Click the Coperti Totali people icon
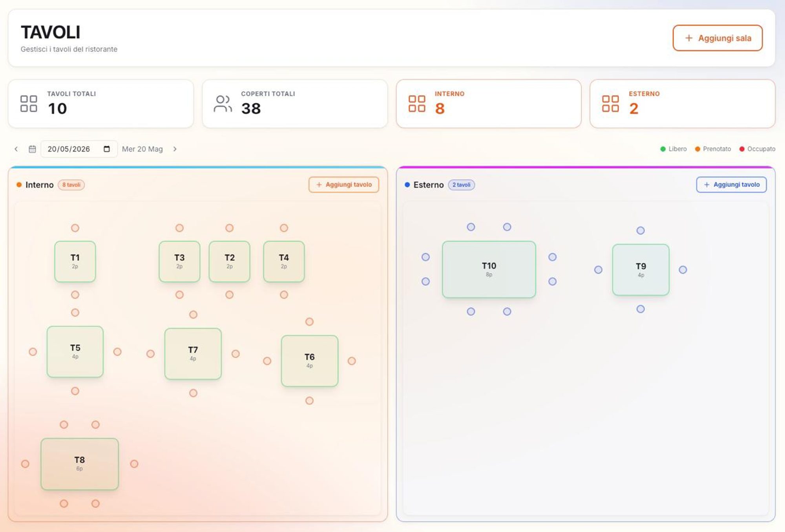This screenshot has width=785, height=532. pyautogui.click(x=223, y=104)
